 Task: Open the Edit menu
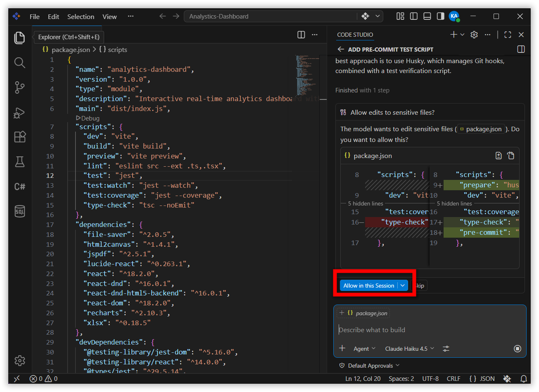point(53,17)
